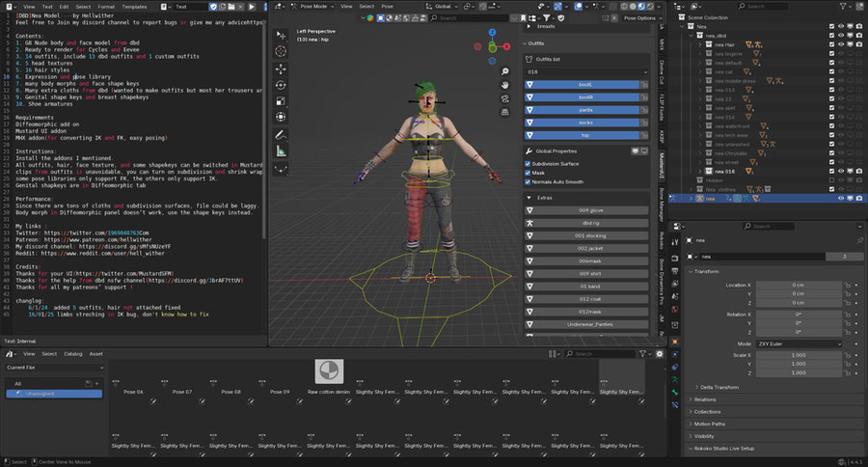Click the zoom magnifier viewport gizmo
Viewport: 868px width, 467px height.
[504, 69]
